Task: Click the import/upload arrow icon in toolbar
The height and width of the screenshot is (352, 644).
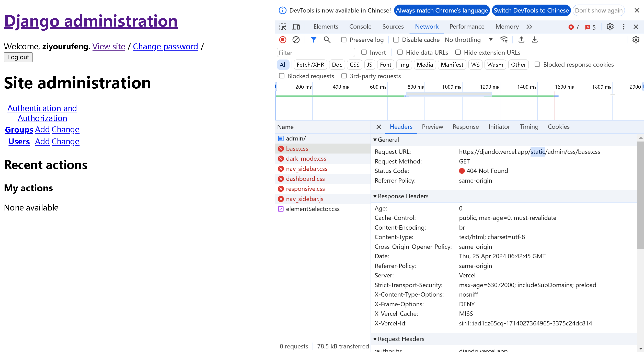Action: (x=522, y=40)
